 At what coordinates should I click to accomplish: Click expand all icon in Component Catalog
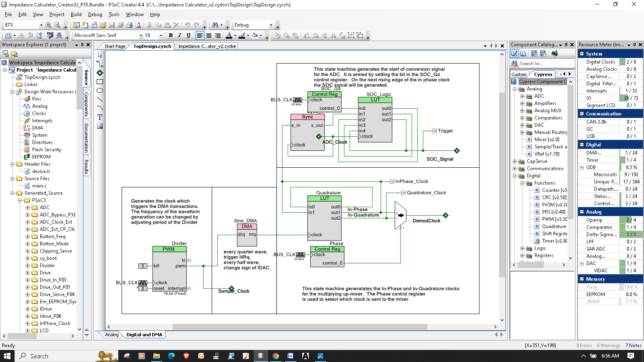tap(535, 53)
